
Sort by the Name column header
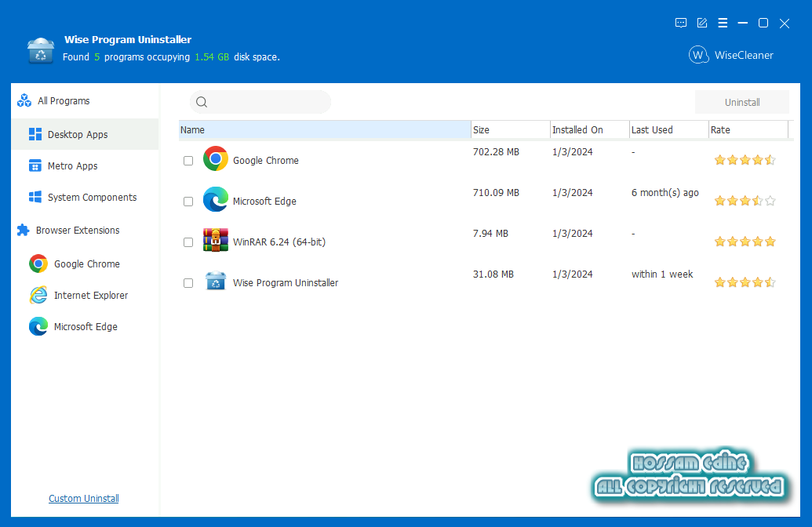tap(325, 130)
